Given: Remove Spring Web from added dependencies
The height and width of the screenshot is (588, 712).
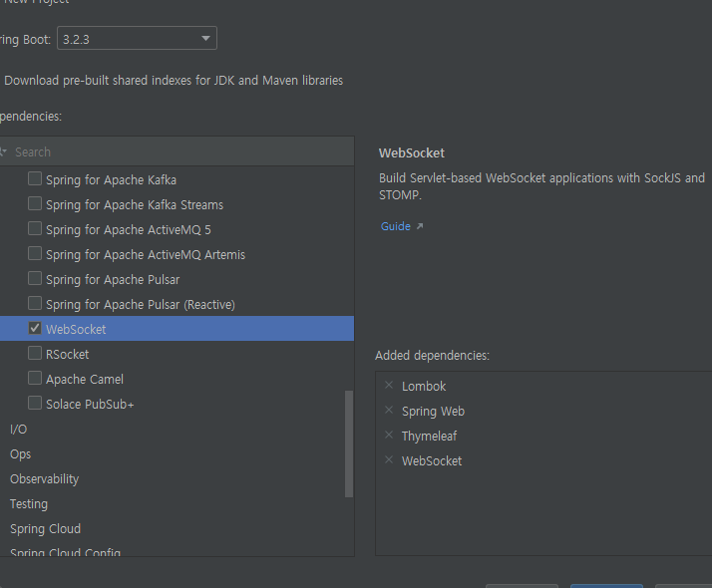Looking at the screenshot, I should (389, 411).
